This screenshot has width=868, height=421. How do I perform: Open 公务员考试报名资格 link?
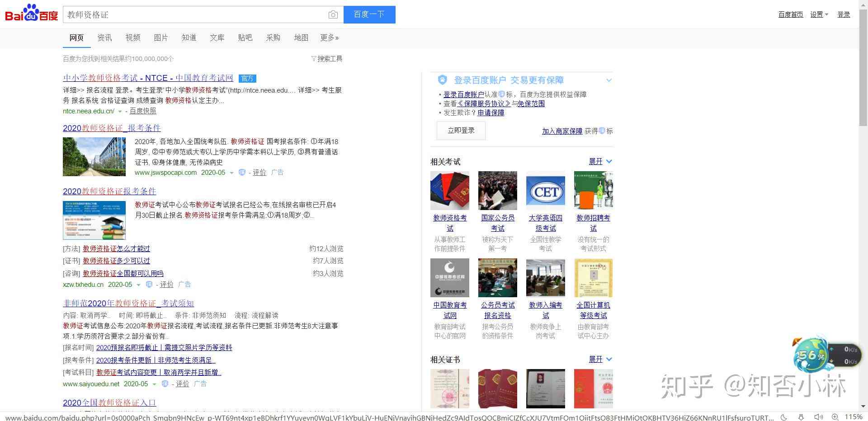point(498,310)
